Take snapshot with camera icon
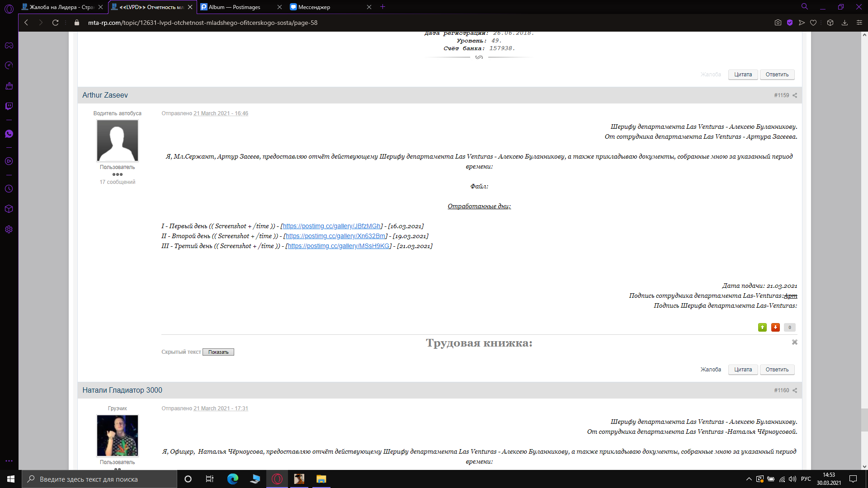This screenshot has width=868, height=488. pos(778,23)
